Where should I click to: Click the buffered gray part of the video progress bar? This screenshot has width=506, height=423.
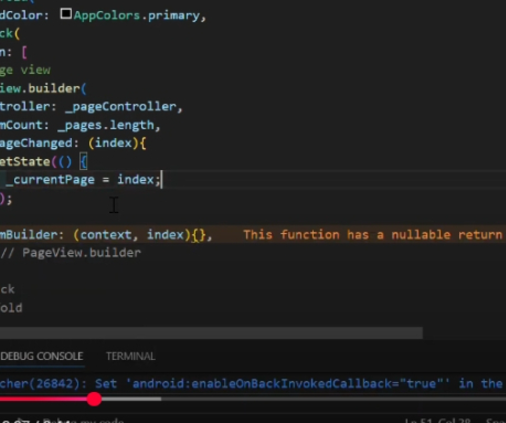pos(131,399)
